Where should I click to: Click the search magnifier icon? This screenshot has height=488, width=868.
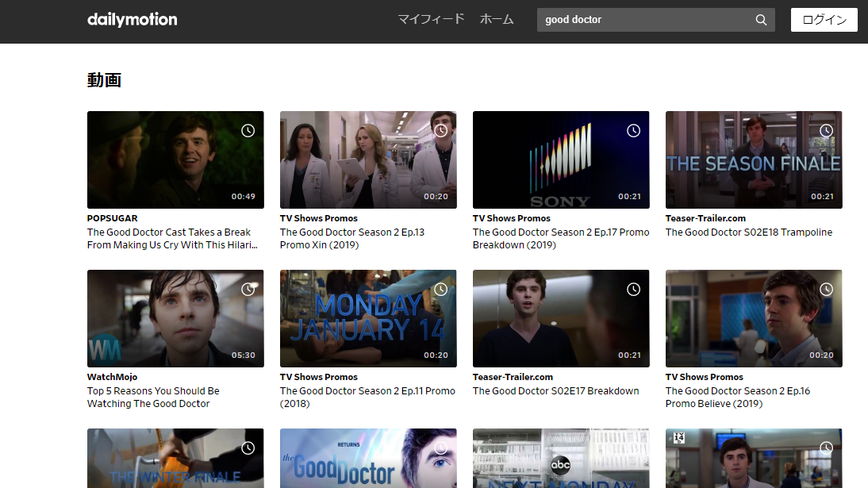(x=761, y=20)
